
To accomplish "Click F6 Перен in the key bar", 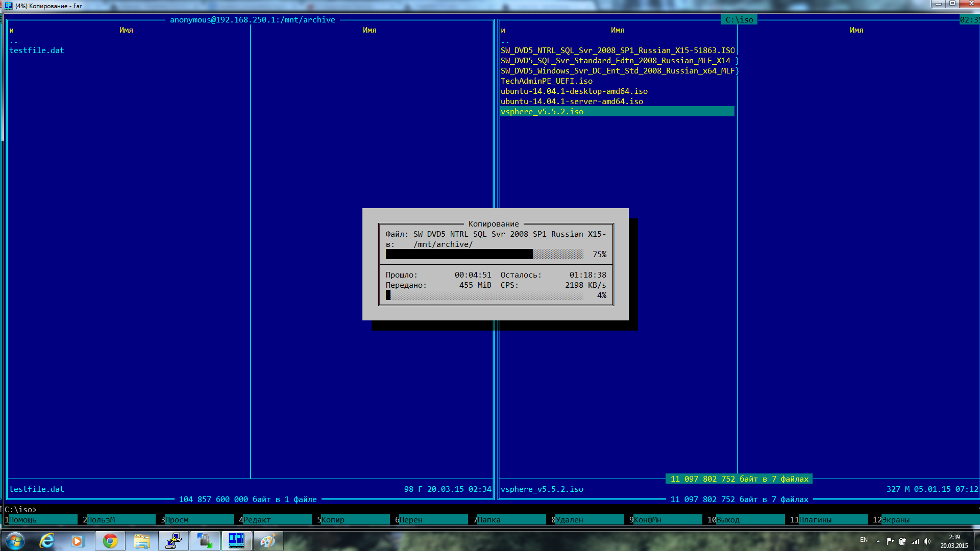I will coord(431,519).
